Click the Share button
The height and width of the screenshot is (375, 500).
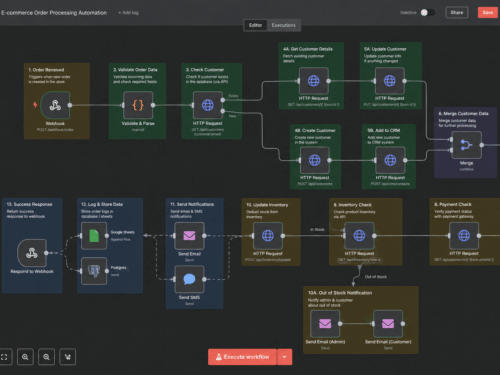click(457, 13)
